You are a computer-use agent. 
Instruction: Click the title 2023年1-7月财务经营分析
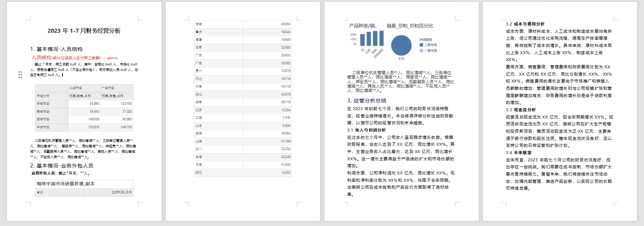pos(84,31)
